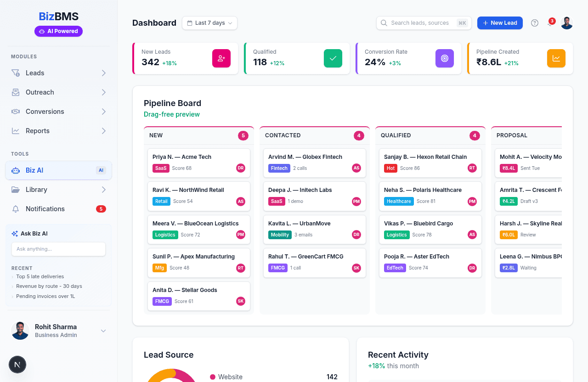Image resolution: width=588 pixels, height=382 pixels.
Task: Click the profile avatar in top bar
Action: pos(567,23)
